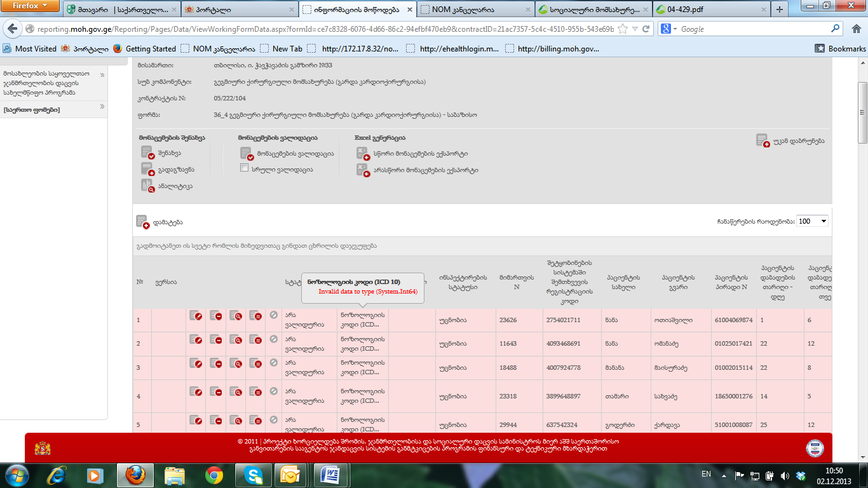This screenshot has height=488, width=868.
Task: Open ანალიტიკა (analytics) icon
Action: coord(147,186)
